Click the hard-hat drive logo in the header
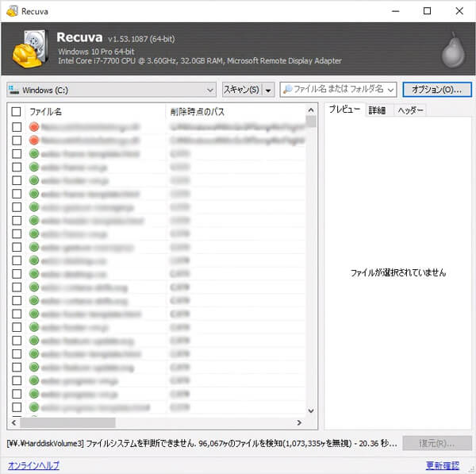 pos(30,48)
